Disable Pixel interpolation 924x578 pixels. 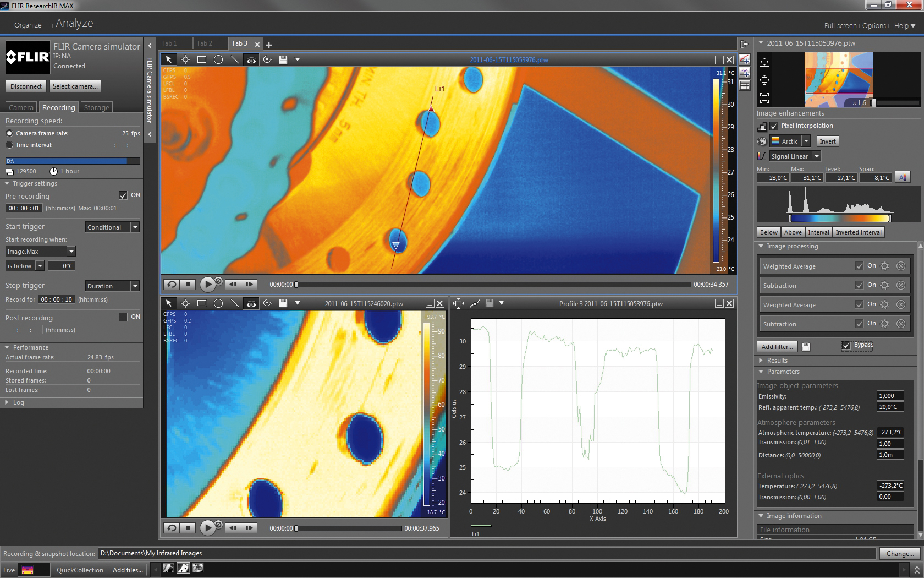pyautogui.click(x=774, y=126)
